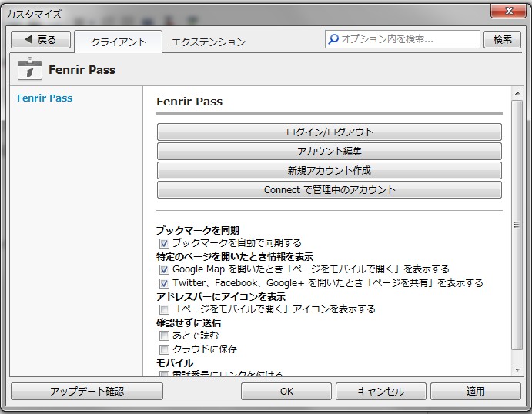
Task: Enable クラウドに保存 checkbox
Action: click(x=164, y=349)
